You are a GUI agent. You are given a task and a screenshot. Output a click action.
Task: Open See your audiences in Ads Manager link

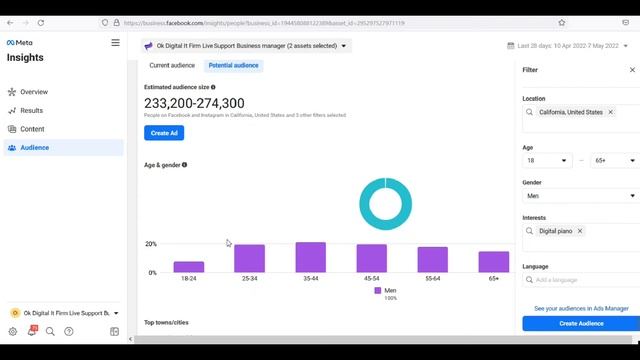pos(581,309)
